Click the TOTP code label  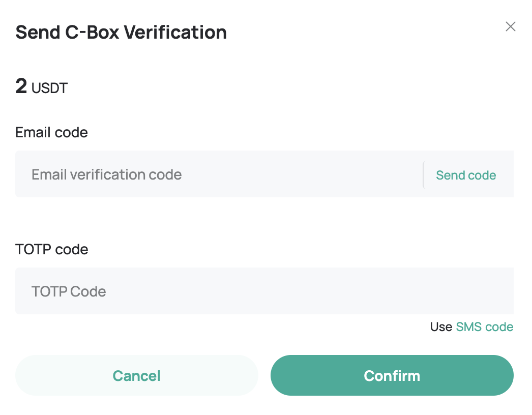(x=51, y=249)
